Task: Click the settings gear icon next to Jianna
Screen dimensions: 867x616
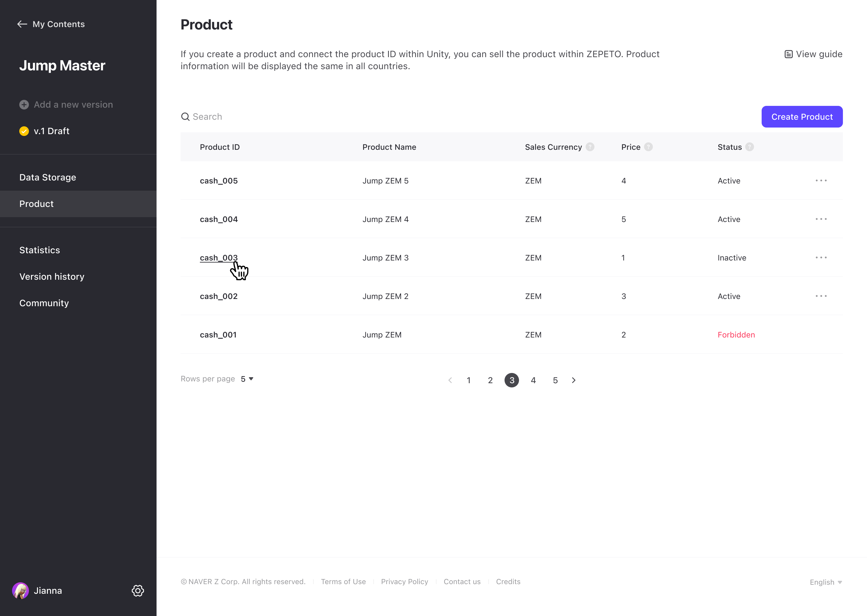Action: (x=138, y=591)
